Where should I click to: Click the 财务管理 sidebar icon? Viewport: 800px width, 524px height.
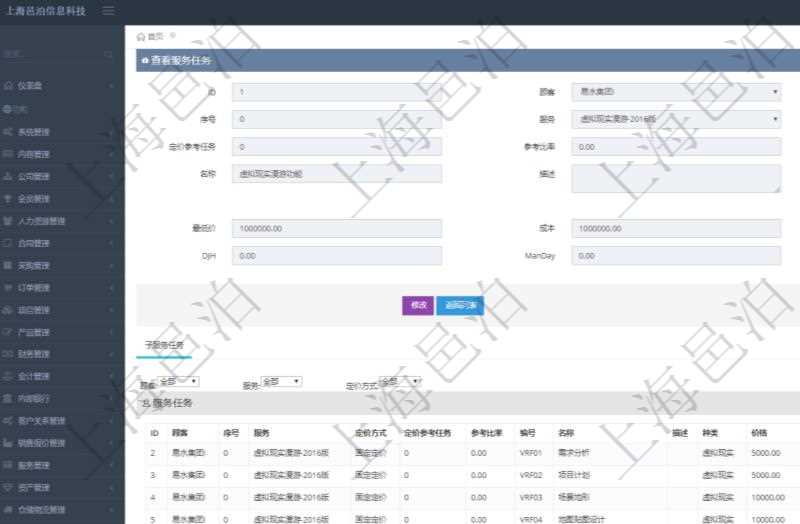(x=8, y=354)
